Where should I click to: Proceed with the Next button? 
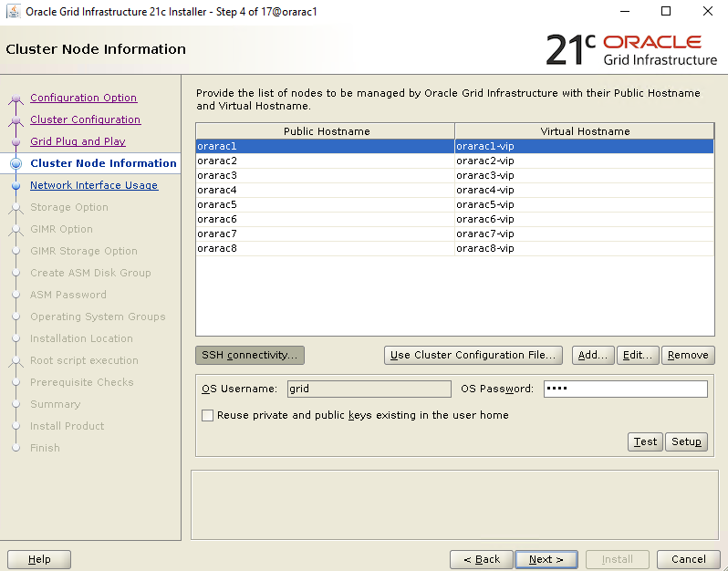(546, 559)
